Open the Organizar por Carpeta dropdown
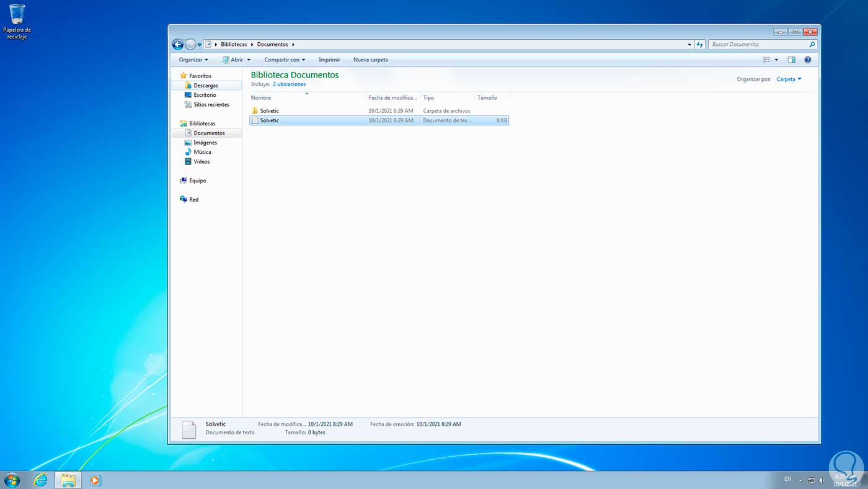This screenshot has height=489, width=868. click(789, 79)
